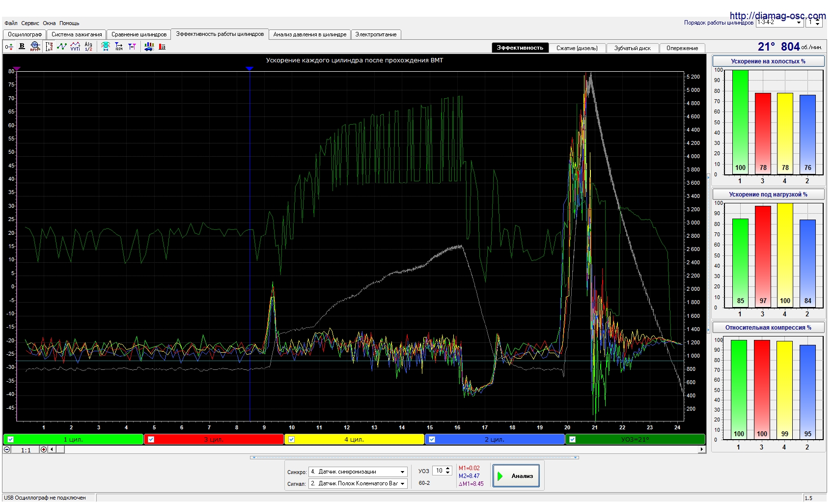Click the car with bar chart icon
The width and height of the screenshot is (833, 504).
point(149,47)
